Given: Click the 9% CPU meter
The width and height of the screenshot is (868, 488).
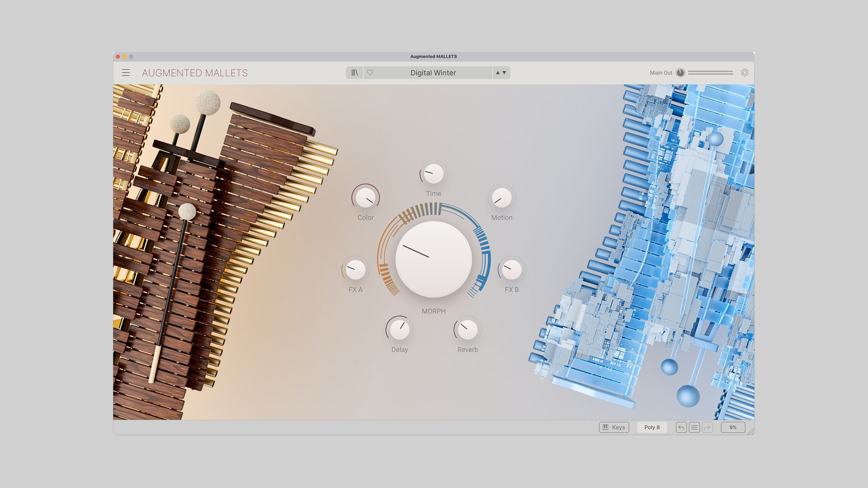Looking at the screenshot, I should 733,427.
